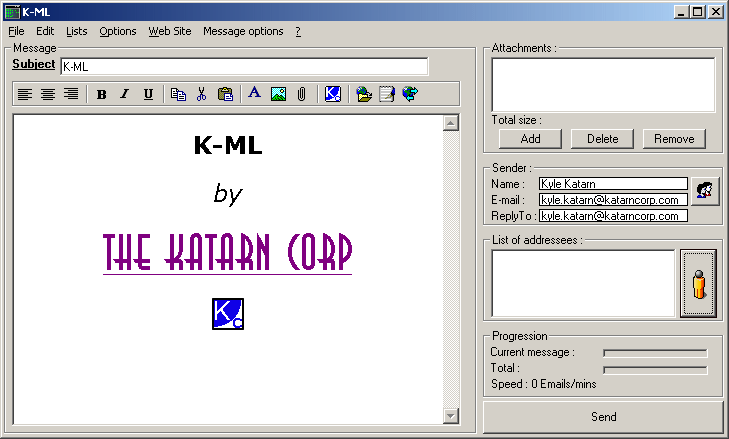Viewport: 729px width, 439px height.
Task: Focus the sender E-mail field
Action: tap(613, 200)
